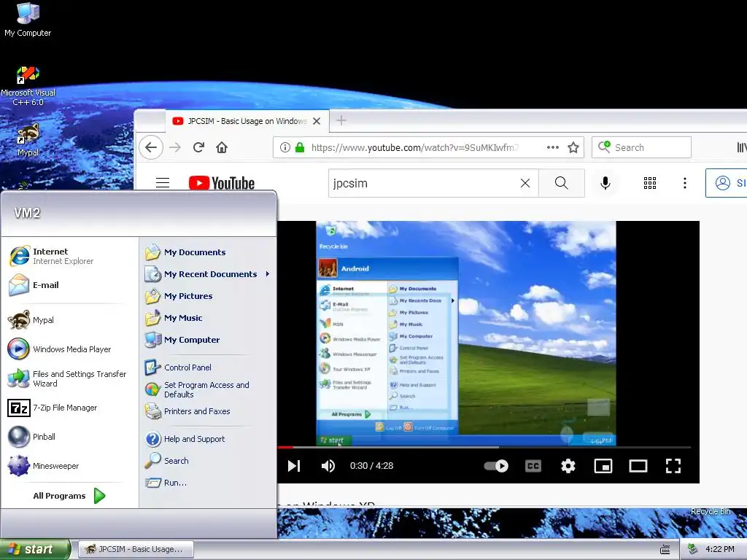Start Minesweeper from the Start menu
Viewport: 747px width, 560px height.
(43, 466)
